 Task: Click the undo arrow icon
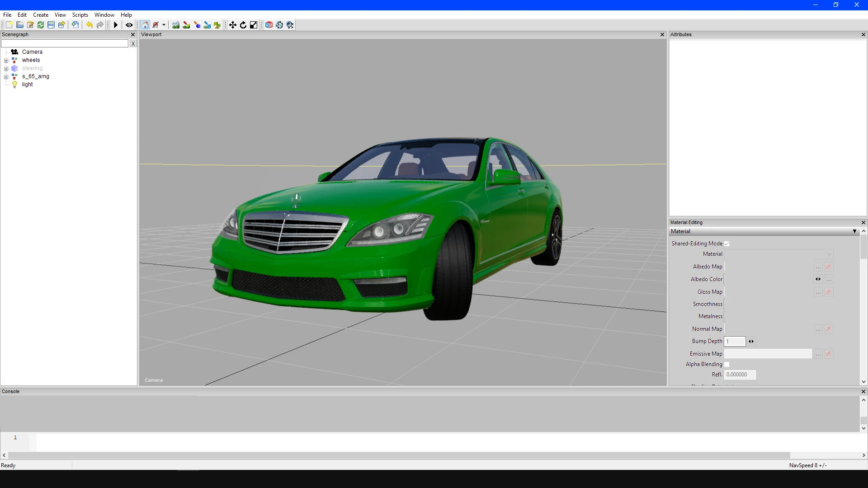(x=90, y=25)
